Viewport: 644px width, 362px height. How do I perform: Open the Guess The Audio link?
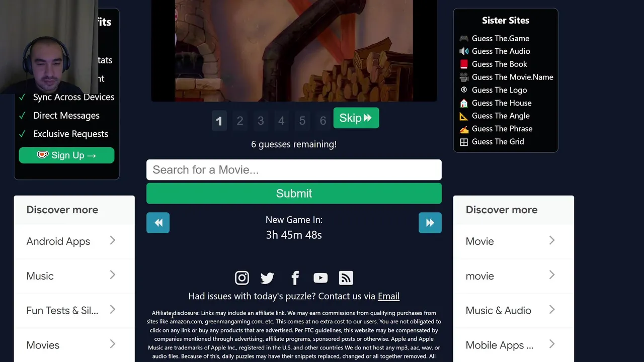point(501,51)
